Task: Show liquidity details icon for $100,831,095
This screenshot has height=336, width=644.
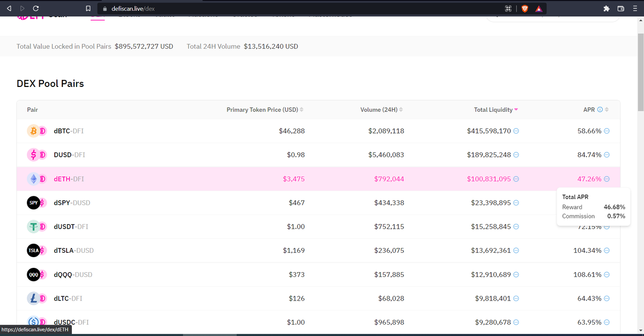Action: pos(516,179)
